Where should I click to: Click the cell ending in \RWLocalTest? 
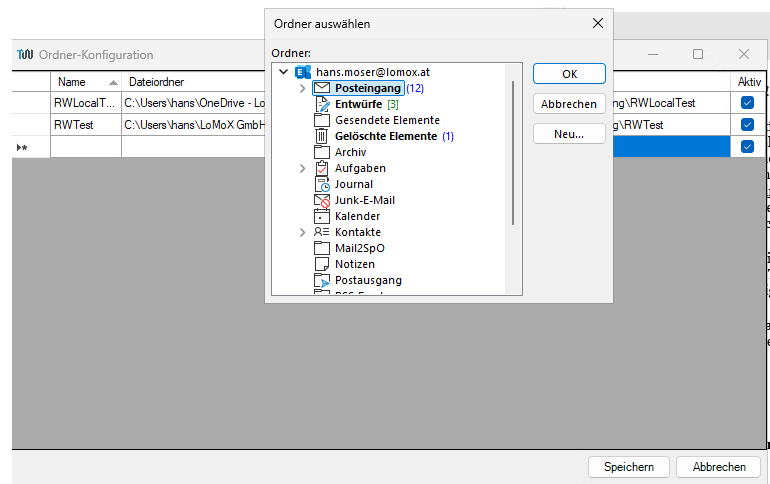tap(671, 103)
